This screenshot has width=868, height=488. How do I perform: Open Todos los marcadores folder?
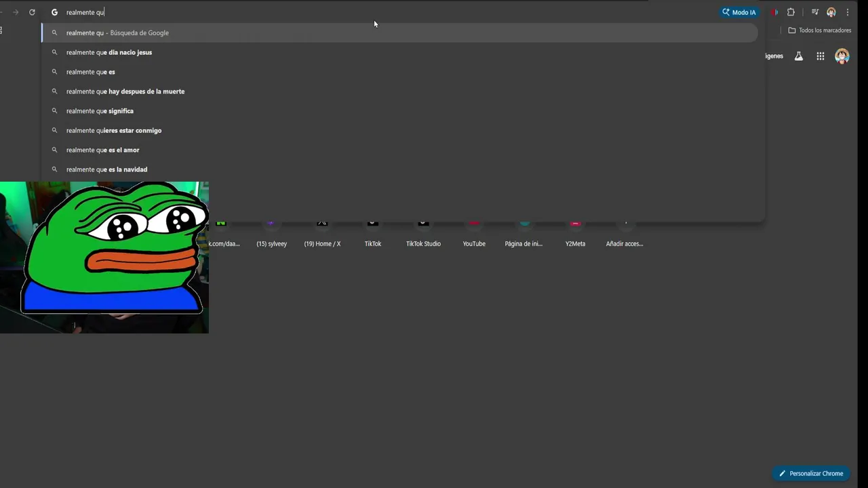[819, 30]
